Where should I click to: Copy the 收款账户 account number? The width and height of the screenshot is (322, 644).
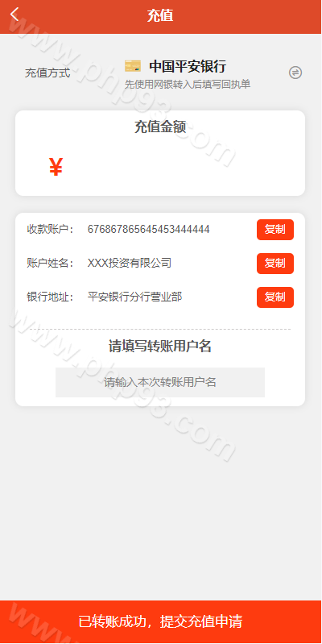pos(275,230)
